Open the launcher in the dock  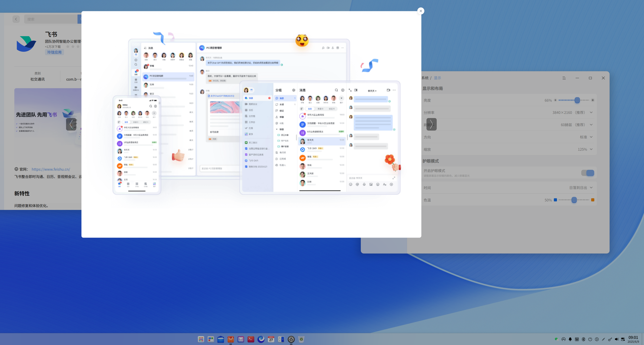(x=201, y=339)
